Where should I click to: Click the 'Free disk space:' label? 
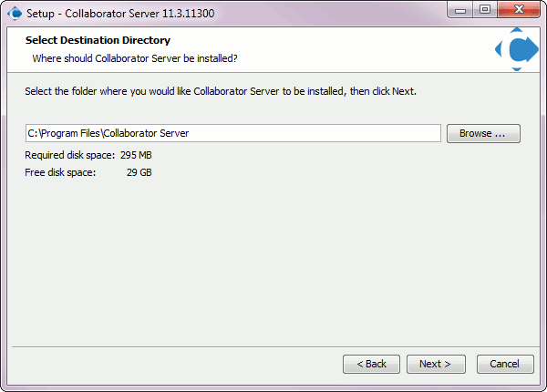[60, 172]
